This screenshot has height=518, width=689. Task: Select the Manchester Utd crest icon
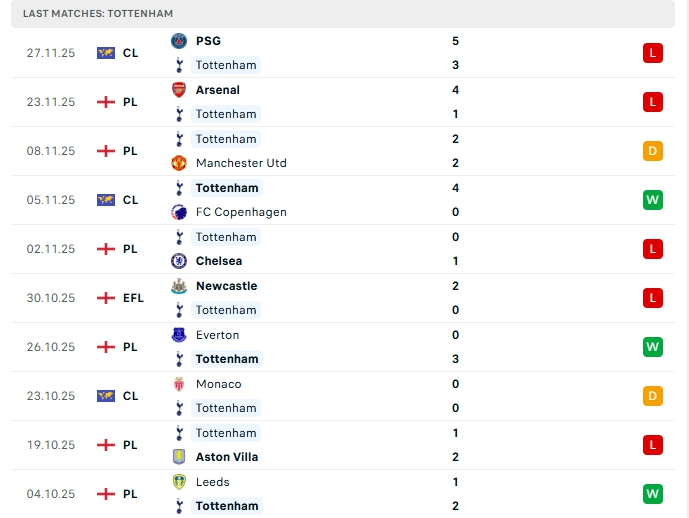point(179,163)
